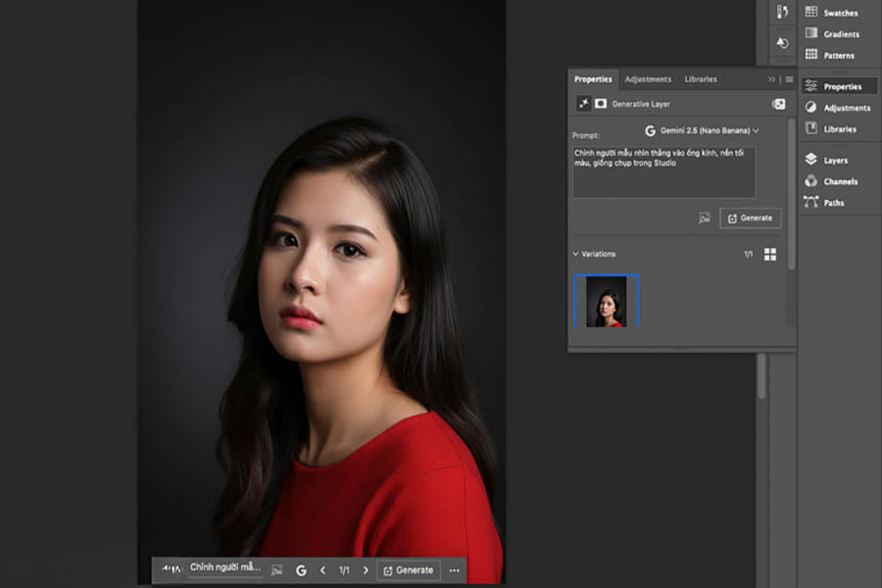The height and width of the screenshot is (588, 882).
Task: Select the generated portrait variation thumbnail
Action: point(606,301)
